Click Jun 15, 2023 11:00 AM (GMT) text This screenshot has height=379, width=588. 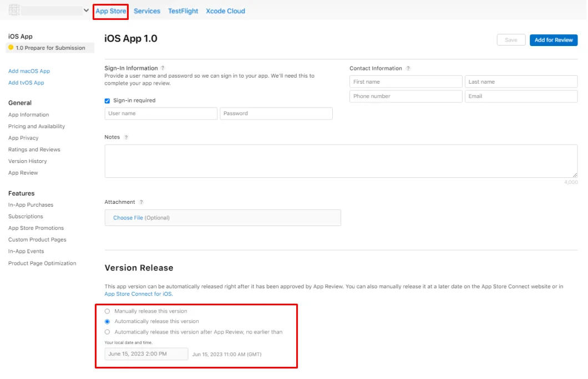(227, 354)
